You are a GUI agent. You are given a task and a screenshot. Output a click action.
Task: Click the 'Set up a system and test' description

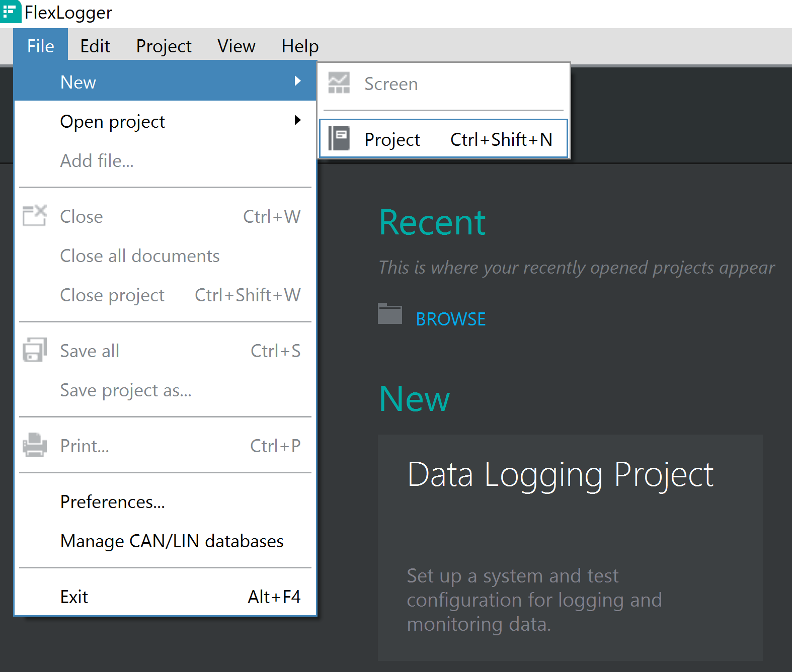[x=534, y=600]
